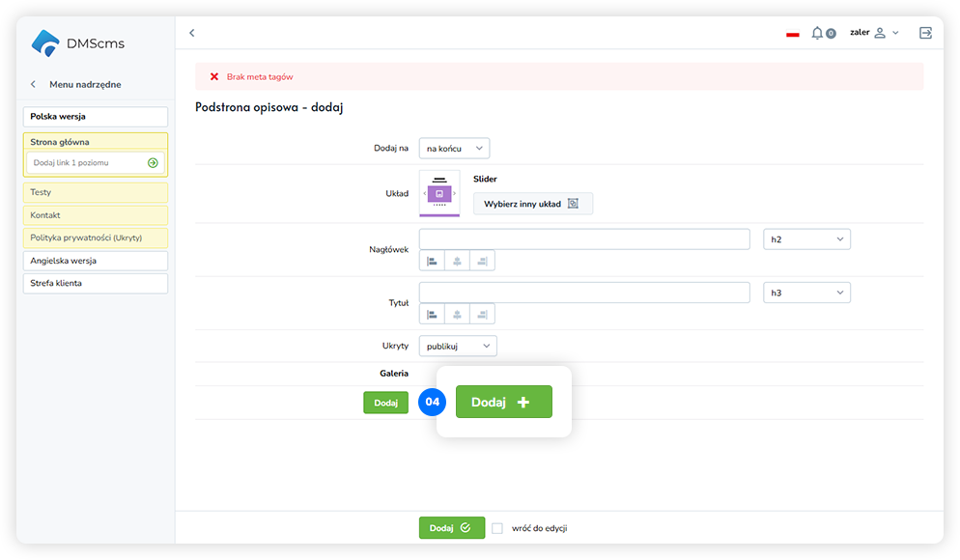960x560 pixels.
Task: Click the Brak meta tagów message
Action: (x=260, y=76)
